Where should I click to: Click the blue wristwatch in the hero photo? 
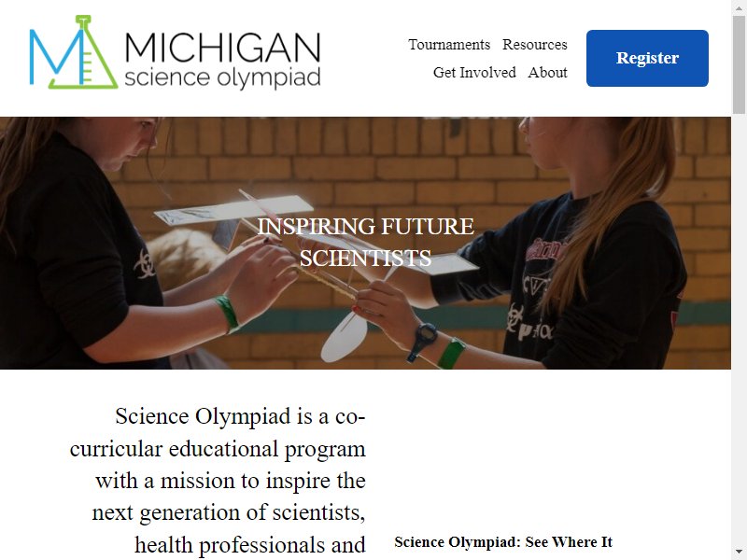click(423, 341)
